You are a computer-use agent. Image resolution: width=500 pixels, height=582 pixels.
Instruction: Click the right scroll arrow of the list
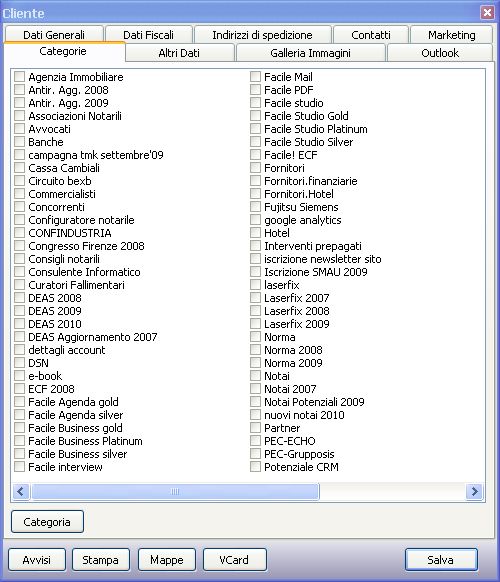(474, 491)
